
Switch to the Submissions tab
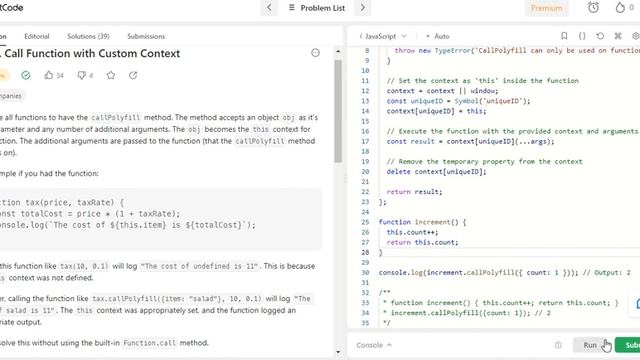click(146, 36)
